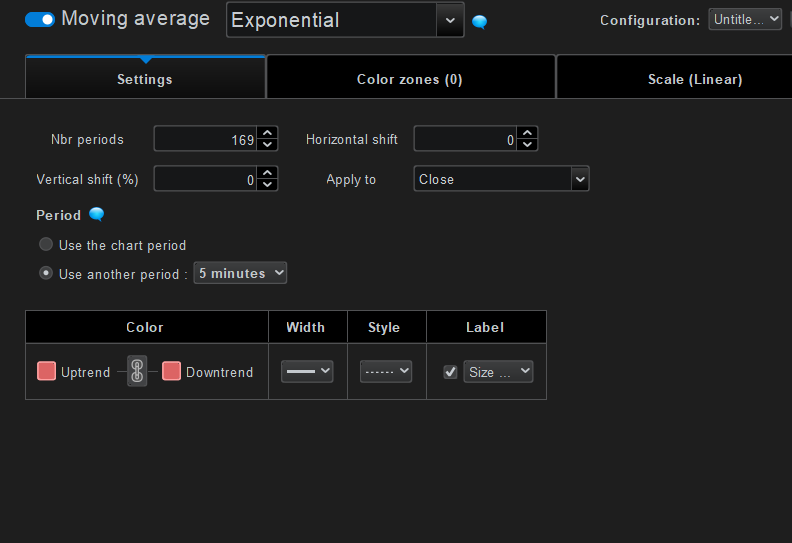Click the Downtrend color swatch

[x=171, y=371]
